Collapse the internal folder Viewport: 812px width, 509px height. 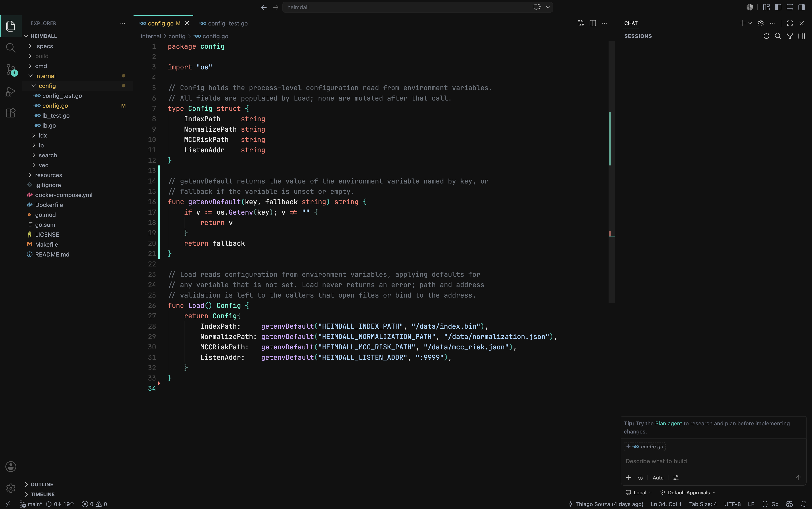point(77,76)
